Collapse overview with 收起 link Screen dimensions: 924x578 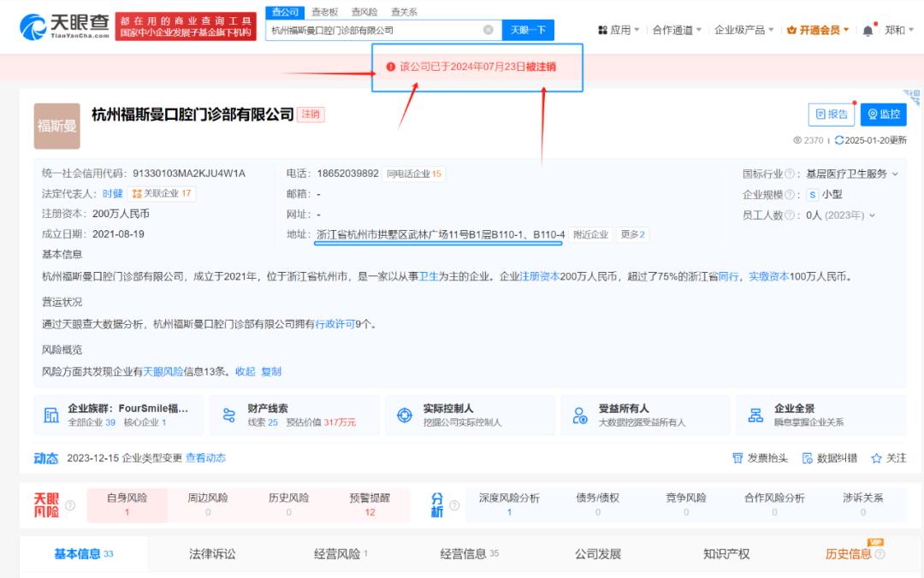click(246, 372)
